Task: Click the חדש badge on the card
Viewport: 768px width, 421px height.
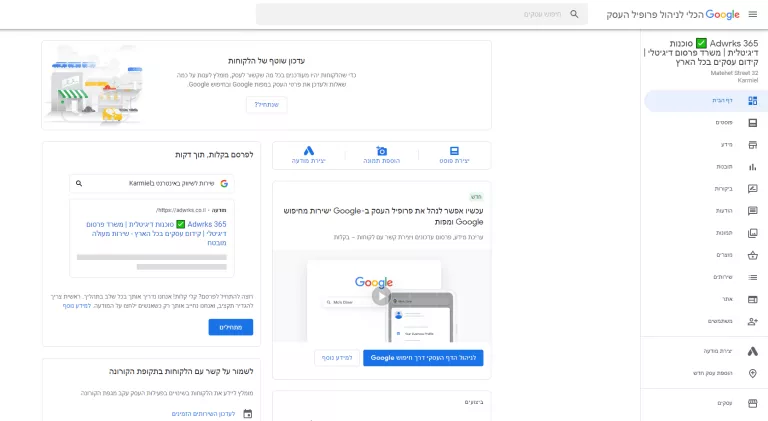Action: click(x=476, y=197)
